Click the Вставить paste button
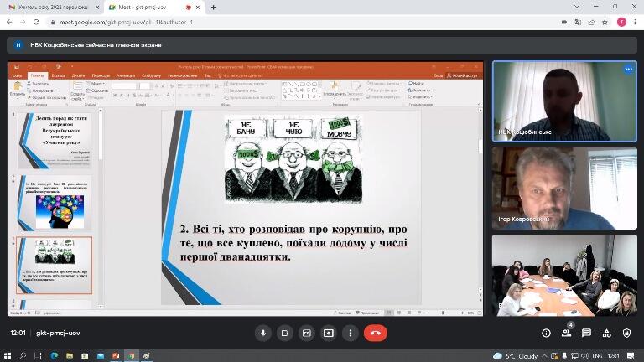Image resolution: width=644 pixels, height=362 pixels. 18,89
